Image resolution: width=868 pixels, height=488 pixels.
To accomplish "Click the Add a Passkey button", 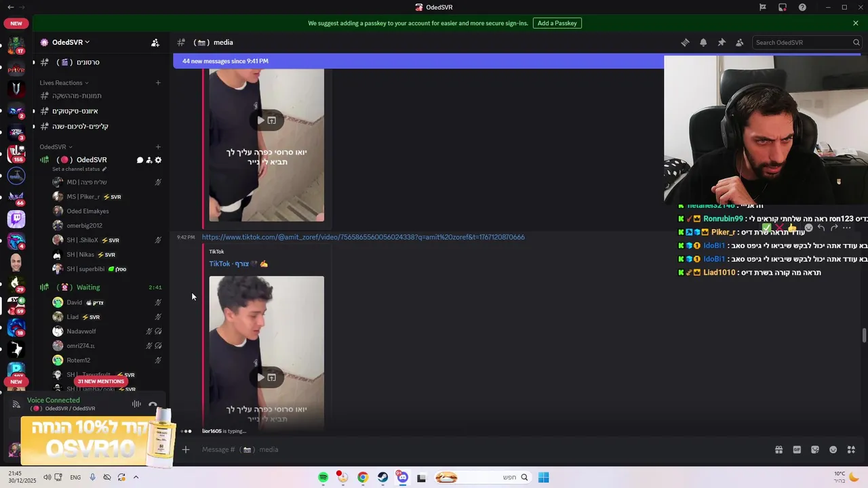I will pos(557,23).
